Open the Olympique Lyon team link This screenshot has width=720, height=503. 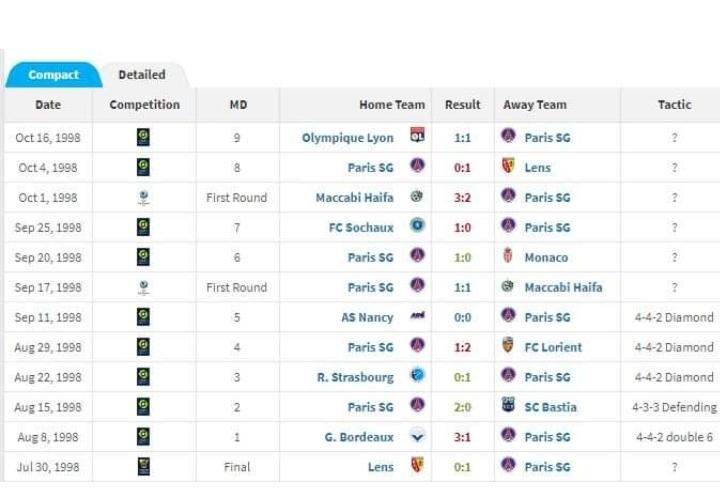(x=348, y=138)
